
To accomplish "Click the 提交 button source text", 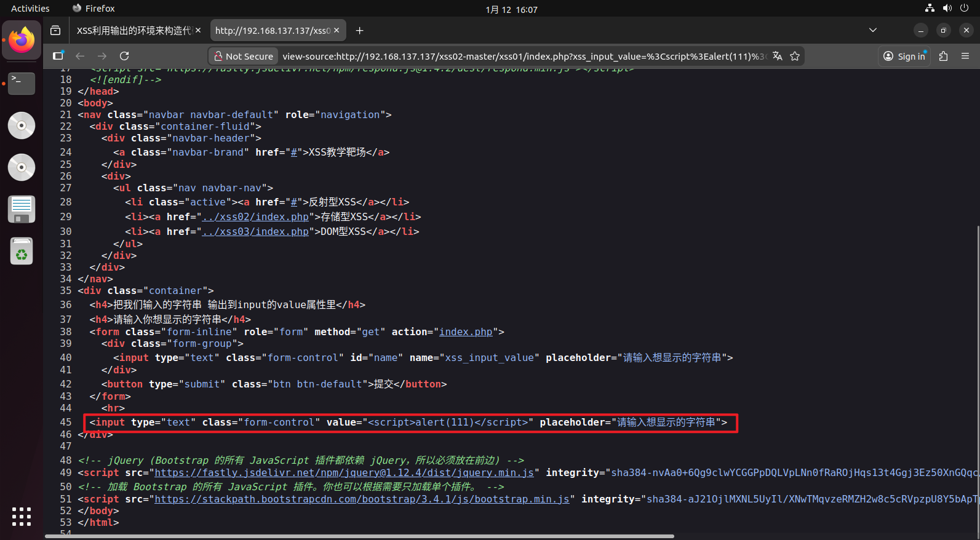I will click(384, 384).
